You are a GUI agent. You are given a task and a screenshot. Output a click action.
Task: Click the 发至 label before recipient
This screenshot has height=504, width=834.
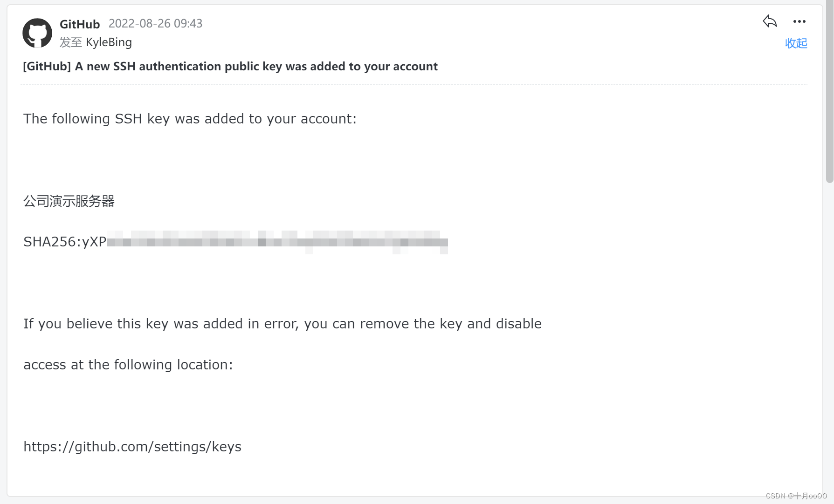[71, 42]
